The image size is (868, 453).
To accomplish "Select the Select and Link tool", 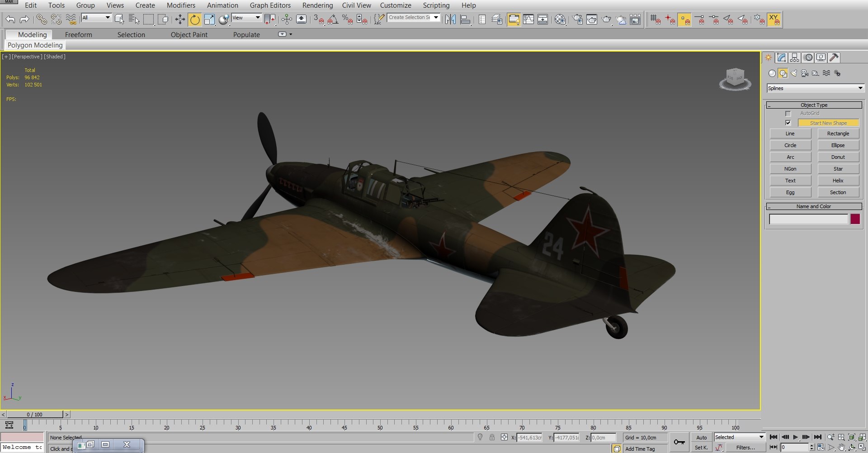I will 42,19.
